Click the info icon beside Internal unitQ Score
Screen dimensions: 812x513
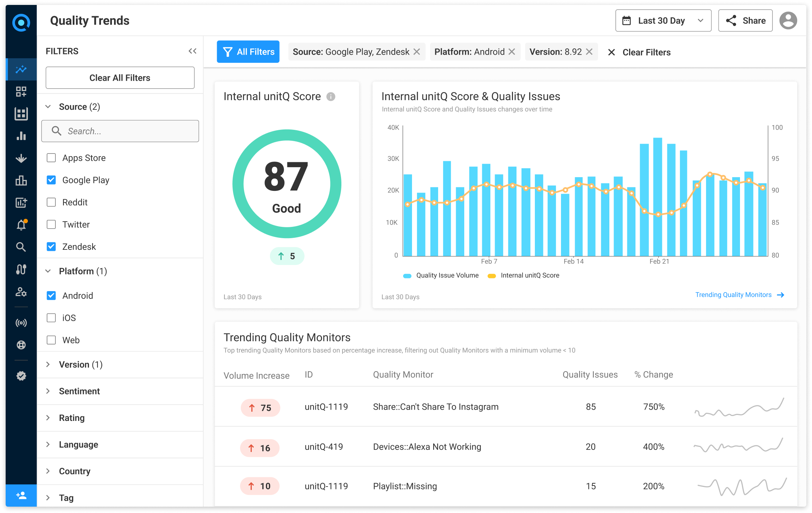coord(331,97)
